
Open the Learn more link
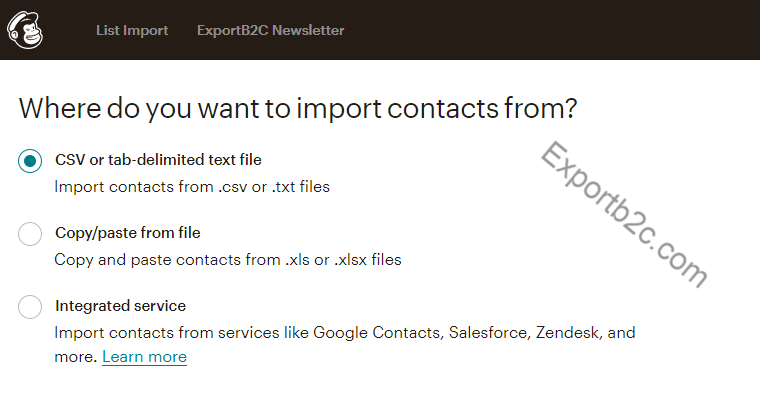(x=144, y=357)
